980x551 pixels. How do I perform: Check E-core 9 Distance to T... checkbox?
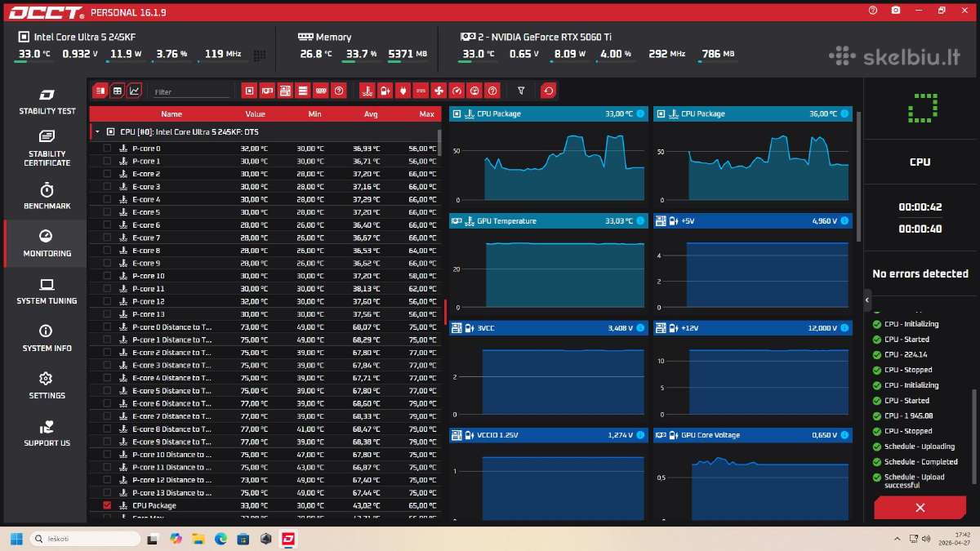click(x=107, y=442)
